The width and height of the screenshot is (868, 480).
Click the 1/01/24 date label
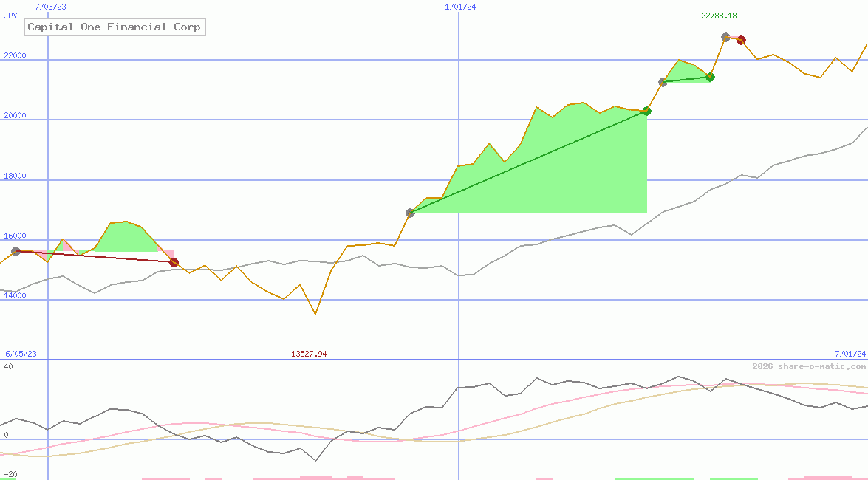pos(460,7)
